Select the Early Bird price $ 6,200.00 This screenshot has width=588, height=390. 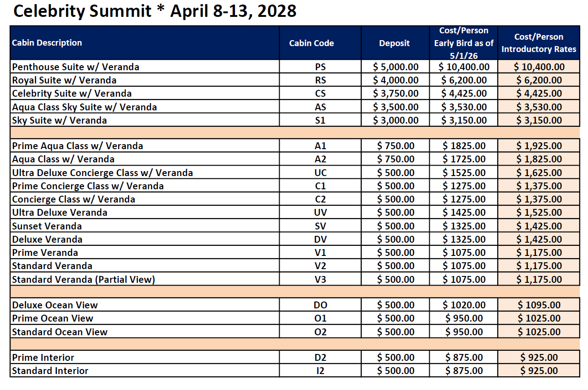pos(464,80)
